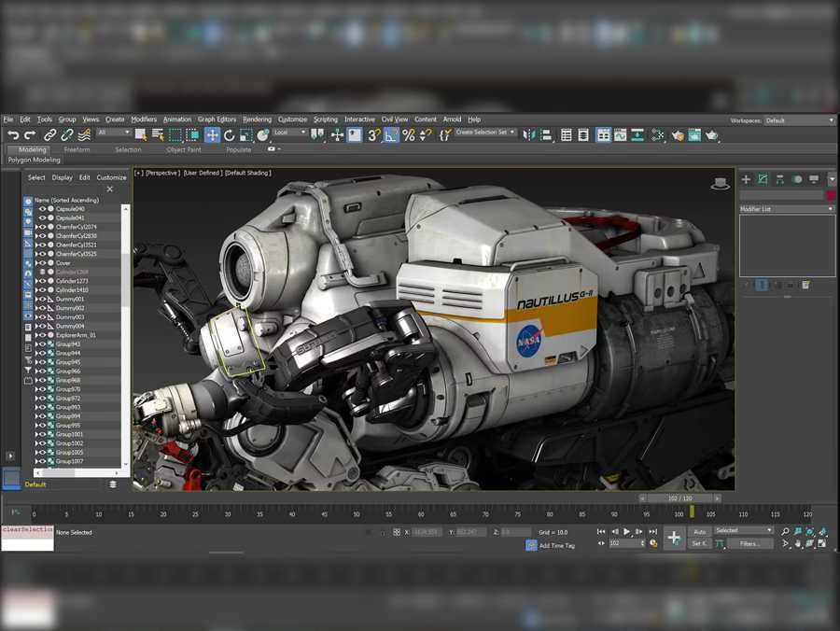Toggle visibility of Dummy001
Viewport: 840px width, 631px height.
click(42, 299)
